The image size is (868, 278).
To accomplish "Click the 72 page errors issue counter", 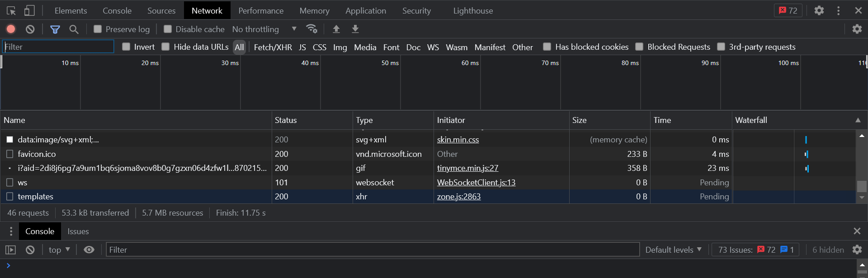I will pyautogui.click(x=766, y=250).
